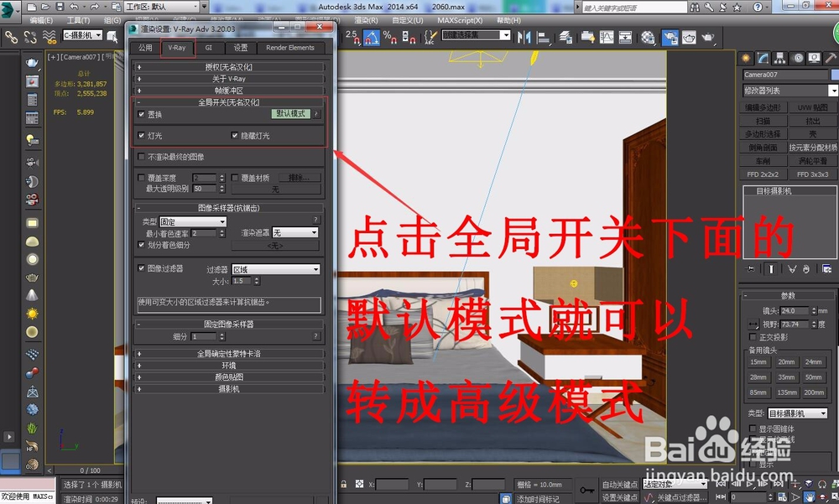The height and width of the screenshot is (504, 839).
Task: Expand the 帧缓冲区 frame buffer rollout
Action: (228, 91)
